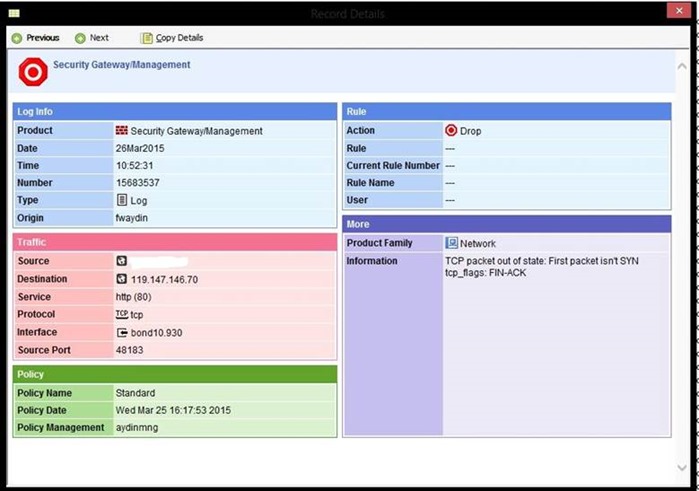Click the interface arrow icon beside bond10.930
Viewport: 699px width, 491px height.
pos(122,333)
